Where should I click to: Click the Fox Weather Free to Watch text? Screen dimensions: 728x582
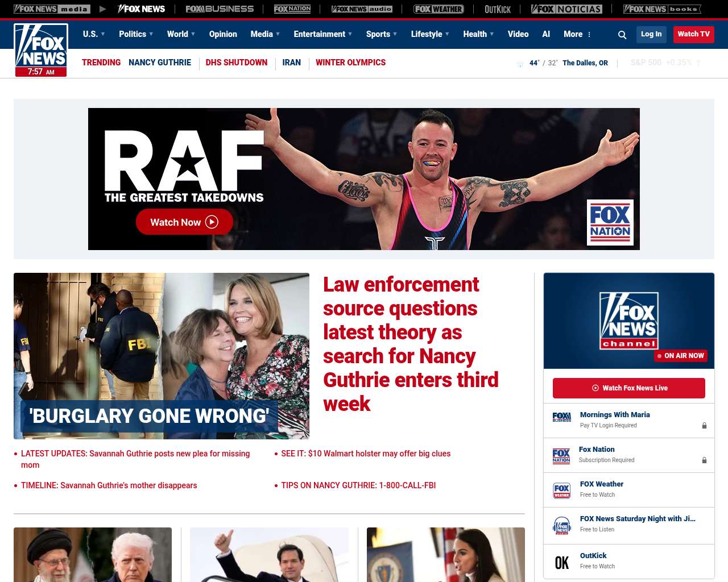pos(597,495)
